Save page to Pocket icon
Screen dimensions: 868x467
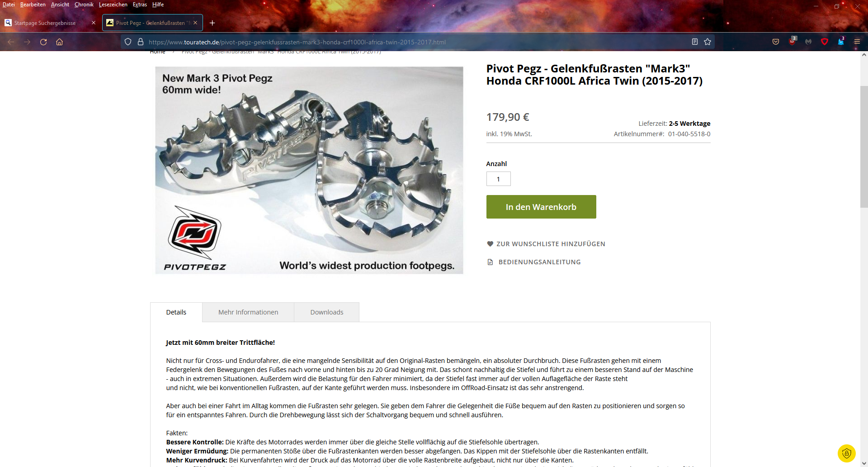(776, 42)
